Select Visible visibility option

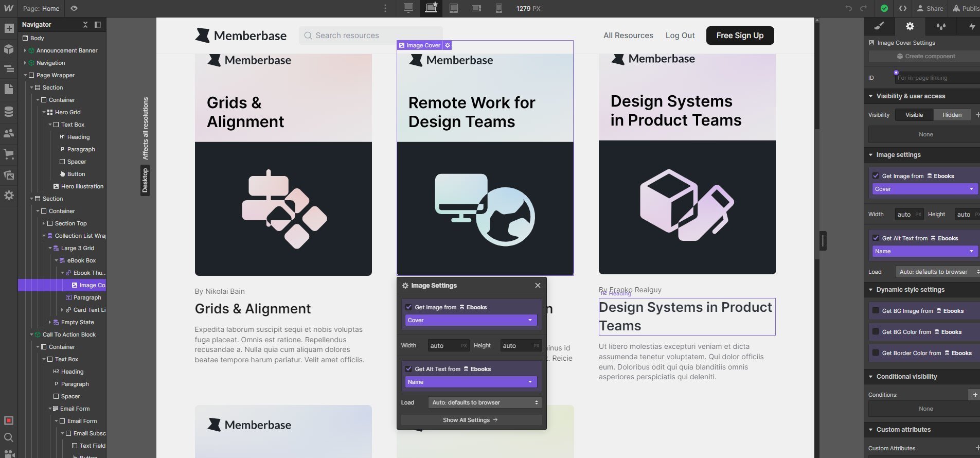(x=914, y=115)
